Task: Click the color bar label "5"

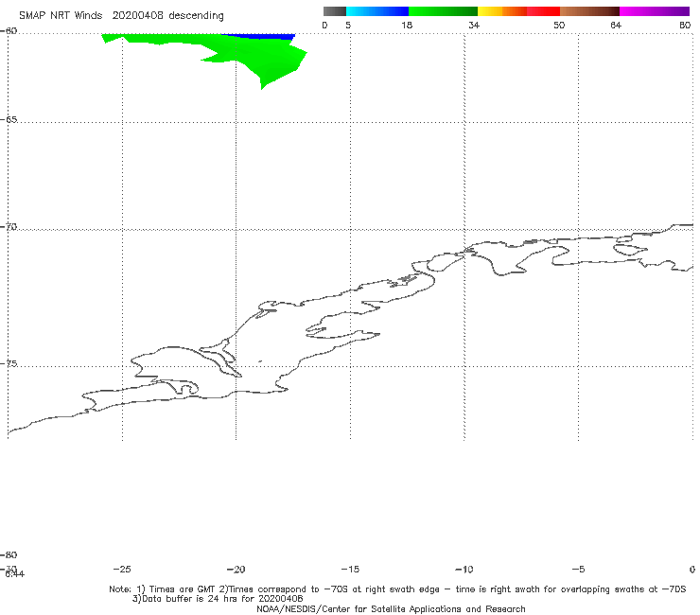Action: [348, 25]
